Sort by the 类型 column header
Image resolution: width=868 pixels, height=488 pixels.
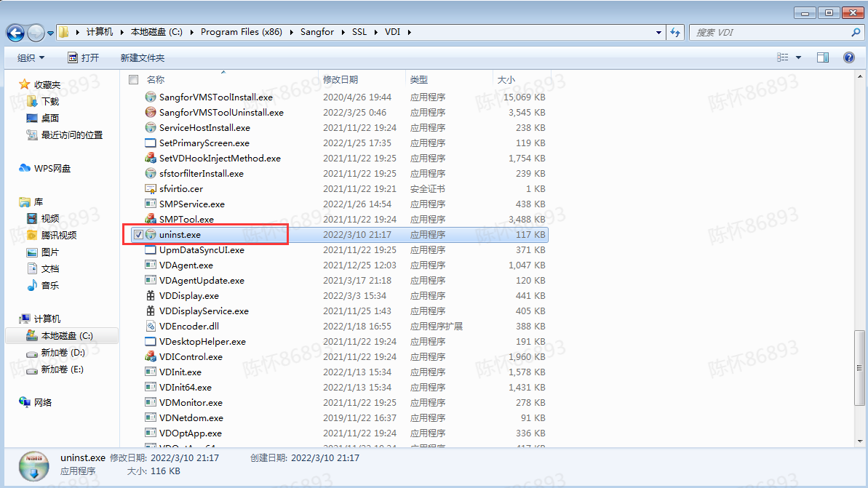click(x=419, y=80)
